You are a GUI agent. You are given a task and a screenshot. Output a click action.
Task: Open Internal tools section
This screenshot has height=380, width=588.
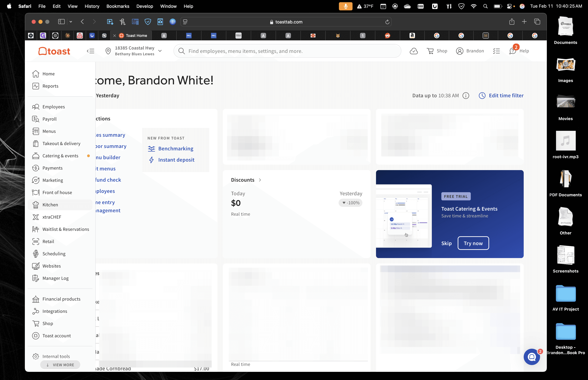tap(60, 356)
